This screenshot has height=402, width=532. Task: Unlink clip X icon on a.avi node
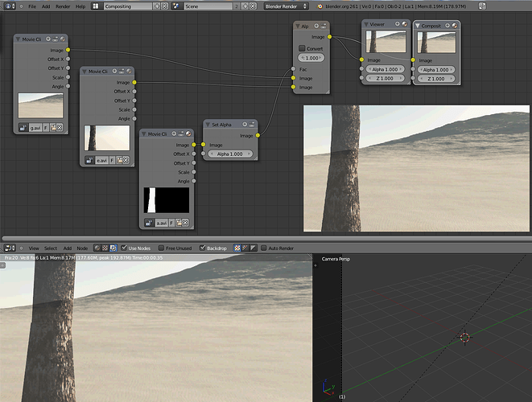pyautogui.click(x=185, y=223)
